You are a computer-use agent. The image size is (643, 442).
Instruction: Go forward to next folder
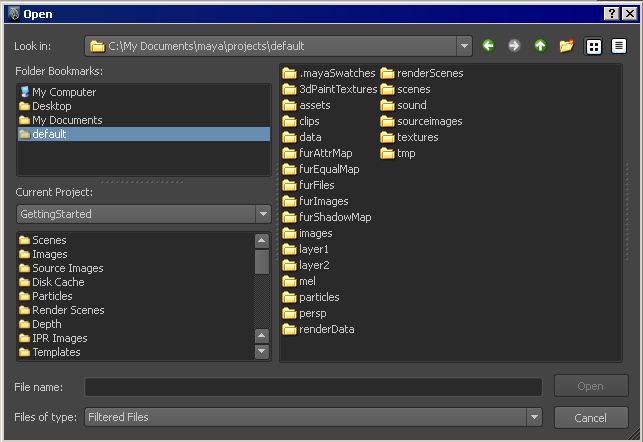[514, 46]
